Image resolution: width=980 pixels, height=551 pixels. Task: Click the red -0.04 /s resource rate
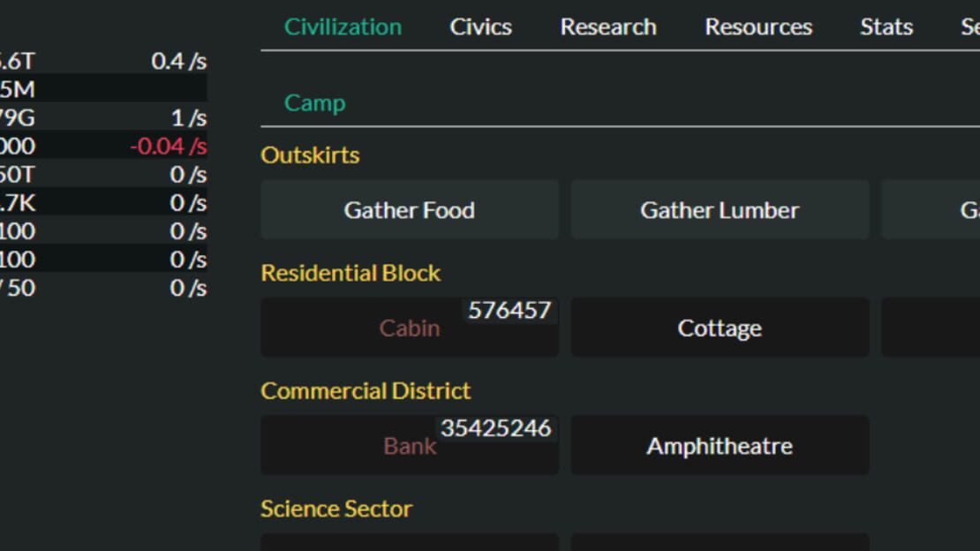(x=168, y=147)
